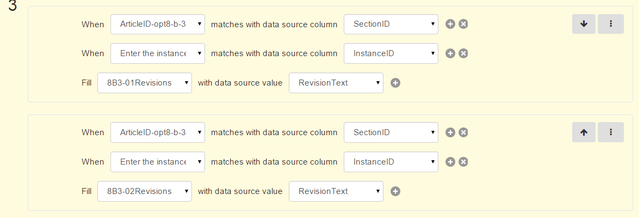
Task: Remove second rule's InstanceID condition row
Action: (x=463, y=162)
